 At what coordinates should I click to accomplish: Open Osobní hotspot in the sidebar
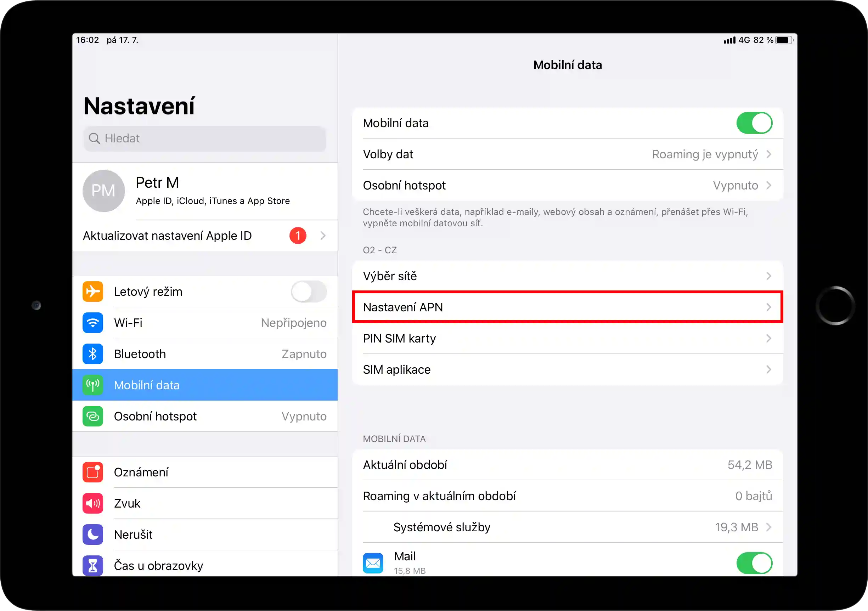204,416
